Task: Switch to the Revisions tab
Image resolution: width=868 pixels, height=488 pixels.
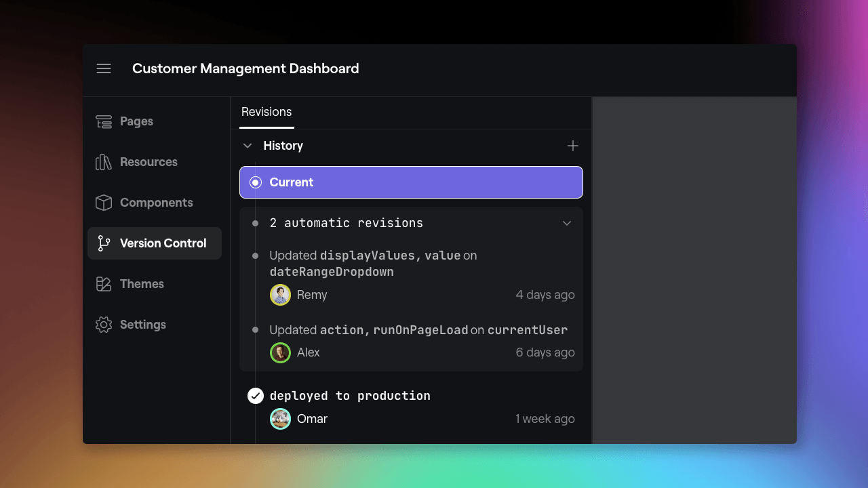Action: [x=267, y=113]
